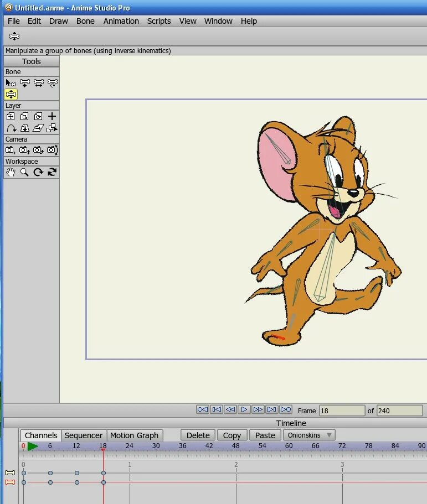Viewport: 427px width, 504px height.
Task: Switch to the Sequencer tab
Action: point(84,435)
